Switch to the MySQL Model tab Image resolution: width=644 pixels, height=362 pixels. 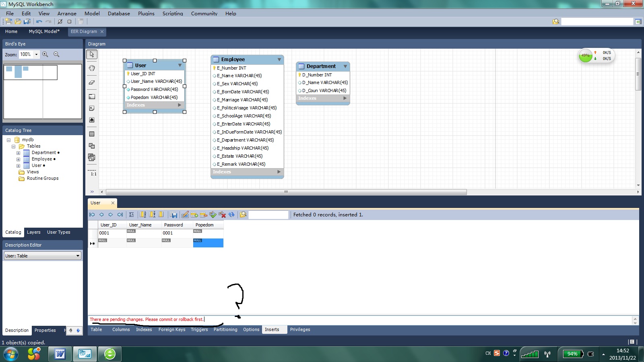coord(44,31)
